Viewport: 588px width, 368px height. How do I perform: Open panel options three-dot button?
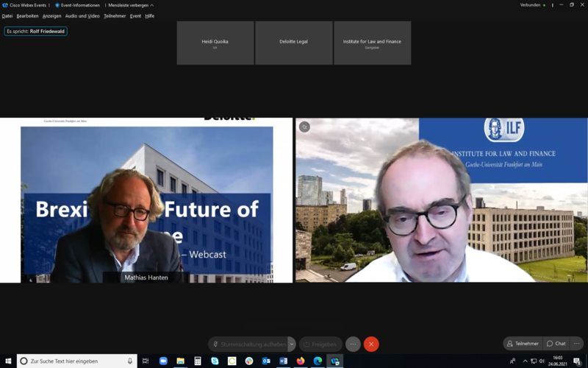[x=577, y=343]
